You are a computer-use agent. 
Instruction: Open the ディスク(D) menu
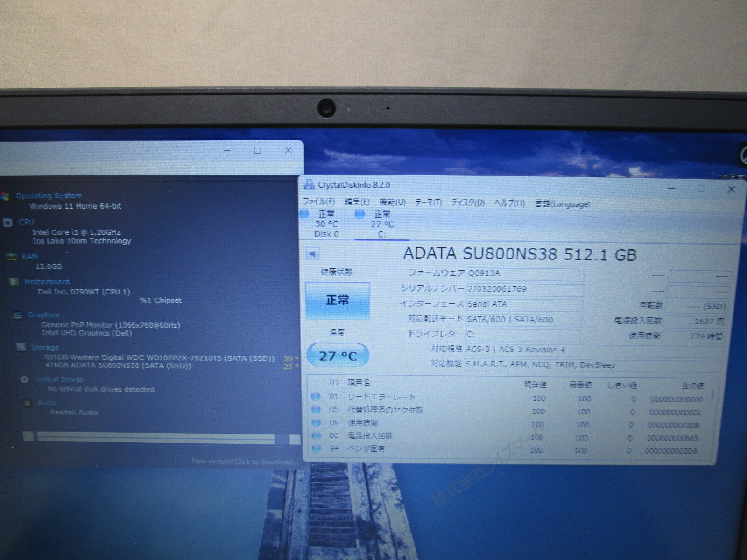[468, 203]
